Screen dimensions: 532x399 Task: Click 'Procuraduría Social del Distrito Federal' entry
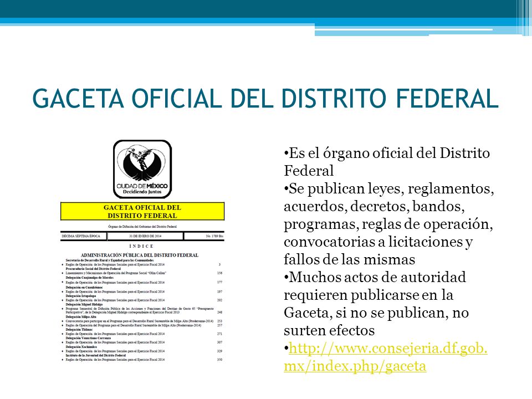tap(93, 269)
